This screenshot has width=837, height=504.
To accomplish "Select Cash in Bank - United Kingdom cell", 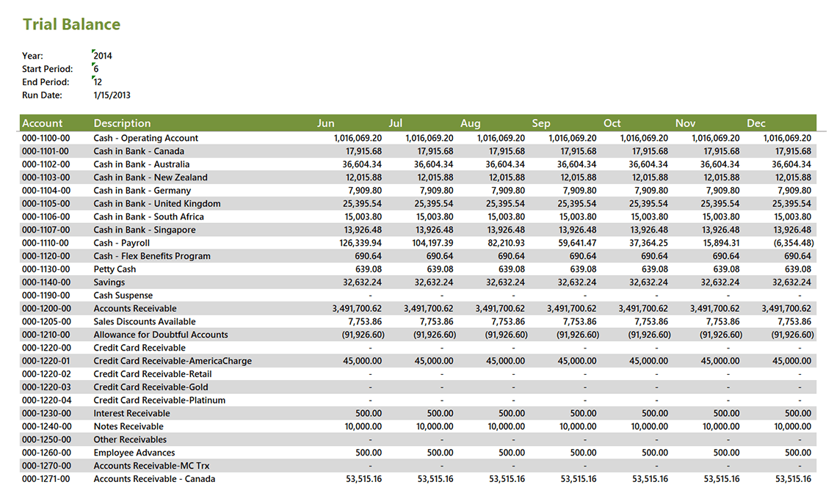I will click(157, 204).
